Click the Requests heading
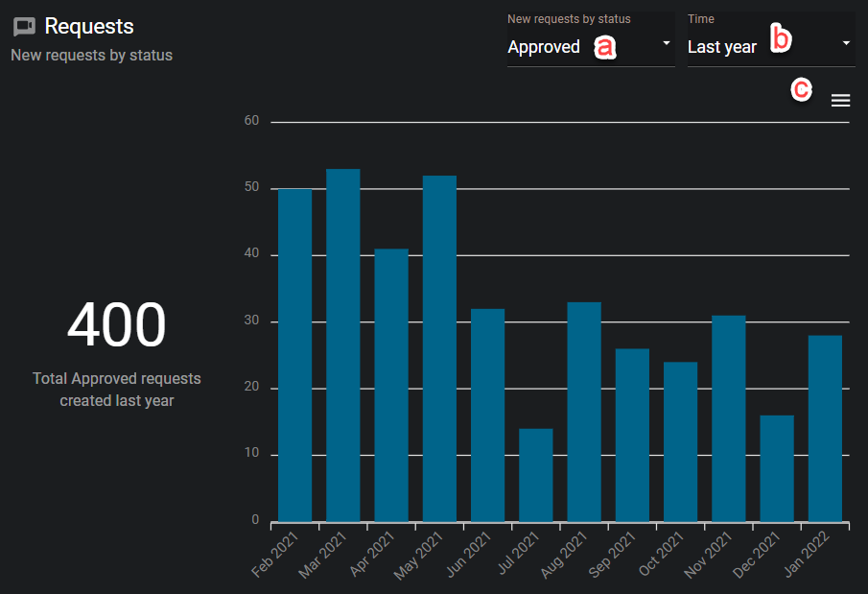The width and height of the screenshot is (868, 594). pyautogui.click(x=89, y=27)
